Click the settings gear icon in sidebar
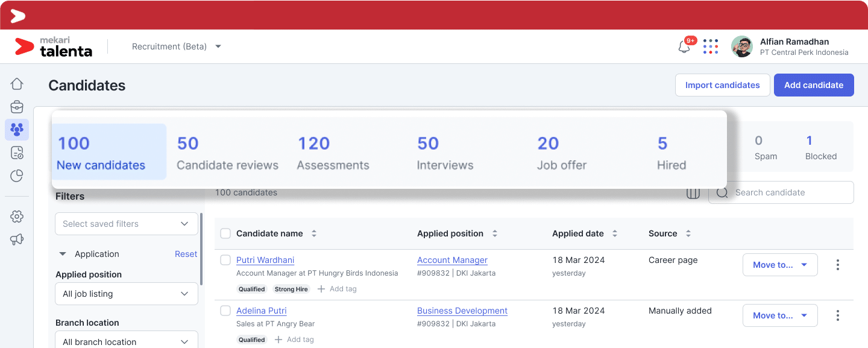The image size is (868, 348). coord(16,216)
